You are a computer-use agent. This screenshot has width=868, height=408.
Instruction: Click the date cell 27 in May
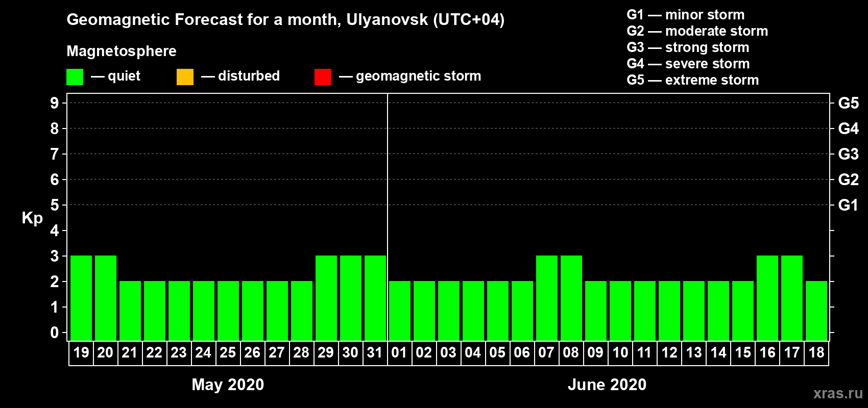(x=277, y=353)
